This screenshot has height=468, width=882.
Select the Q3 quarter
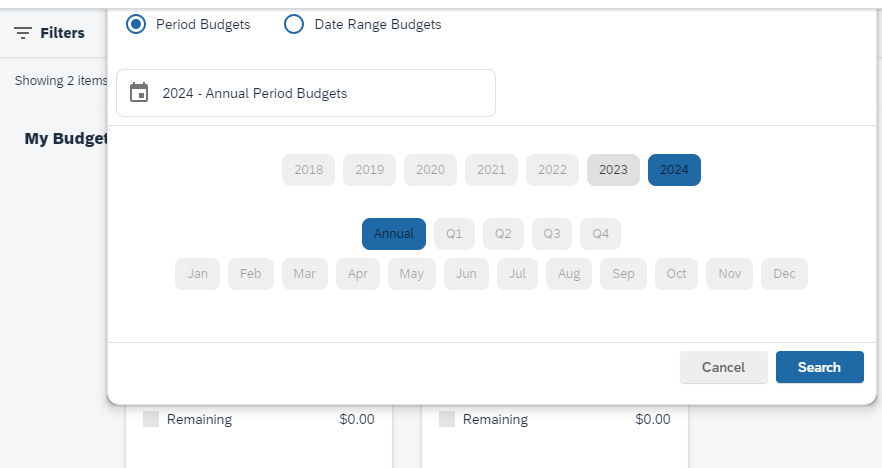(x=552, y=234)
